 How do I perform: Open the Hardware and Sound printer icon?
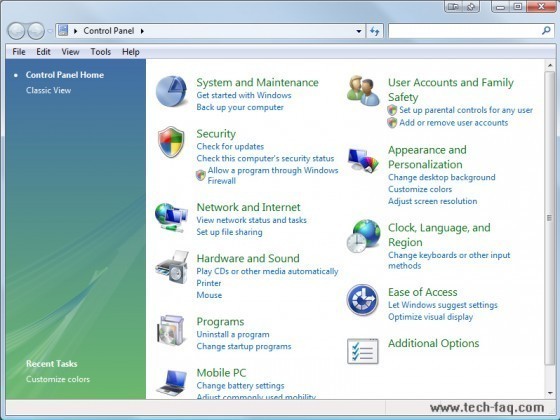pos(172,268)
